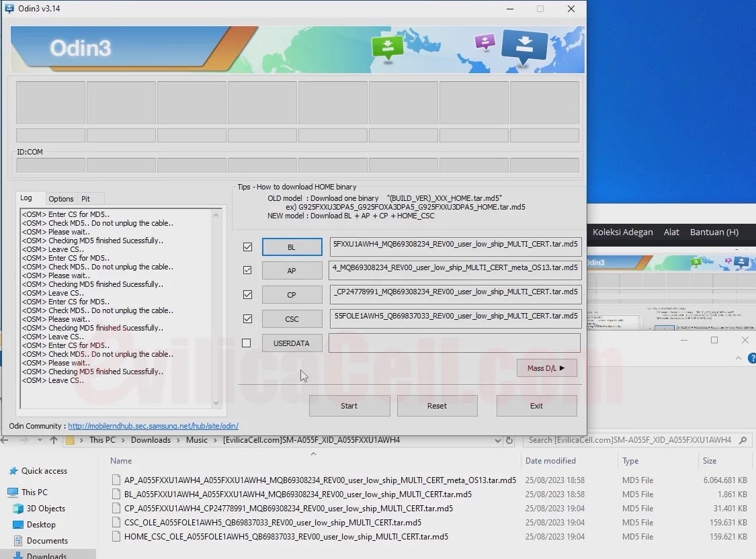Image resolution: width=756 pixels, height=559 pixels.
Task: Click the CP file path field
Action: coord(455,294)
